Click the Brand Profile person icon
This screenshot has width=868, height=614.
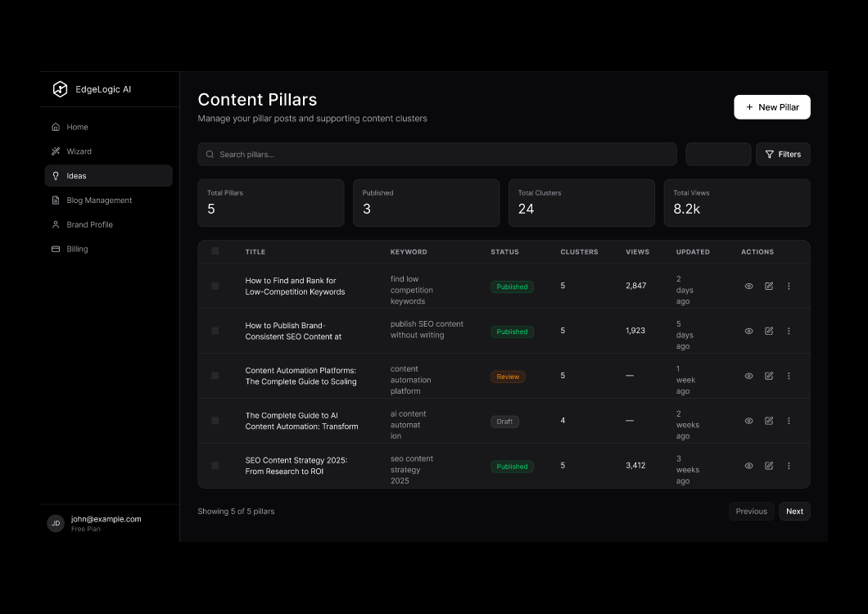tap(57, 224)
